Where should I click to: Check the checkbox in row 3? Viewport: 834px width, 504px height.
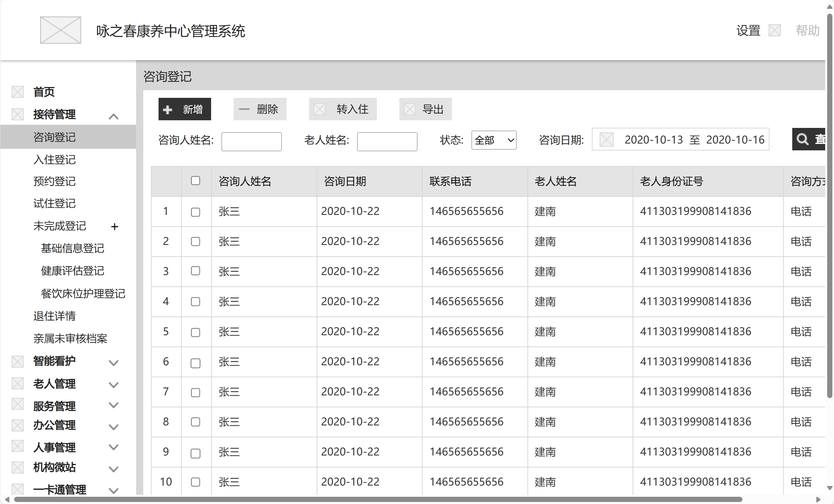[195, 271]
